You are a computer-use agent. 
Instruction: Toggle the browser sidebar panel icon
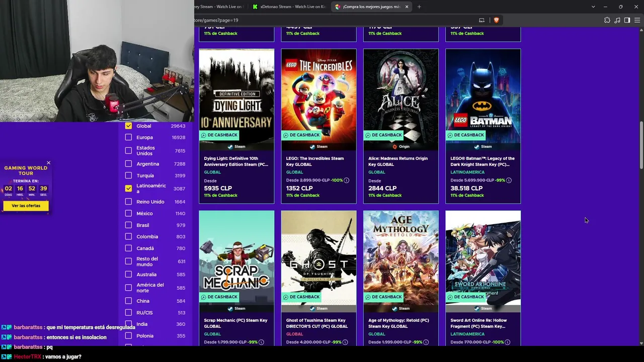click(x=627, y=20)
